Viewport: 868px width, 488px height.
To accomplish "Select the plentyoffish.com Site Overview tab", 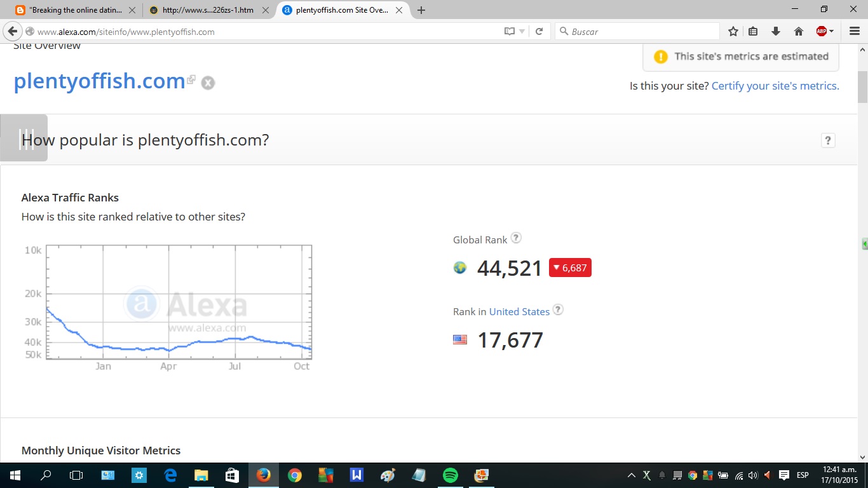I will (342, 10).
